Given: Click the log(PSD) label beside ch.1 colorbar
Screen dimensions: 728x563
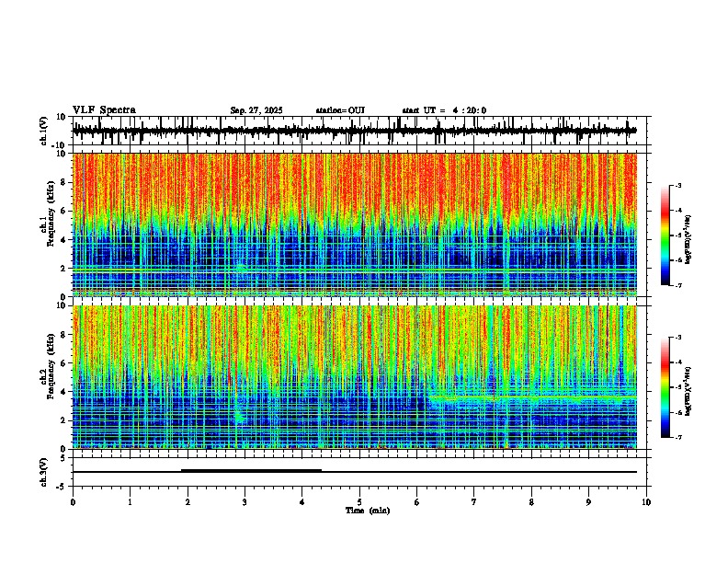Looking at the screenshot, I should [x=688, y=240].
